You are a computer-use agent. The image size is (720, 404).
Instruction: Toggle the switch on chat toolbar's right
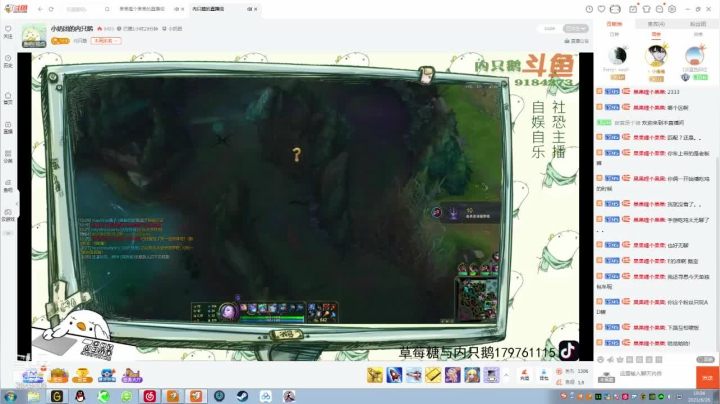pyautogui.click(x=705, y=359)
